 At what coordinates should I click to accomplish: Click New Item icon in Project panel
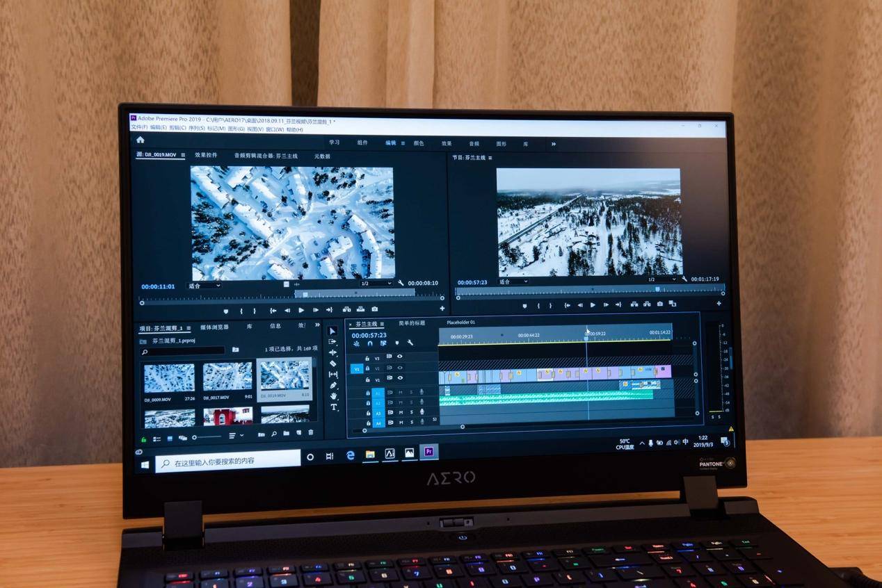298,432
